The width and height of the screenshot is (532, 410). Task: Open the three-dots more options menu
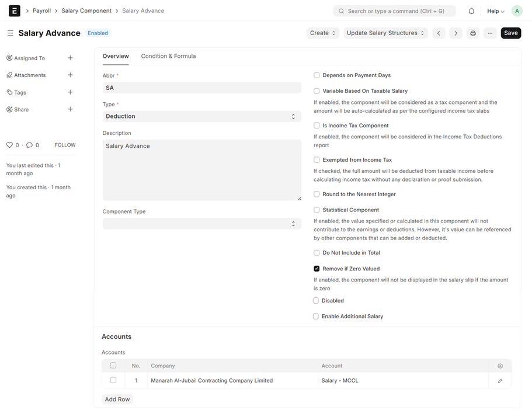coord(490,33)
